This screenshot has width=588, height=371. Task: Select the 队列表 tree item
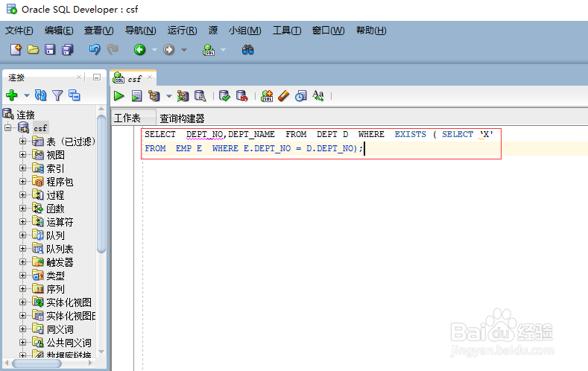(60, 249)
